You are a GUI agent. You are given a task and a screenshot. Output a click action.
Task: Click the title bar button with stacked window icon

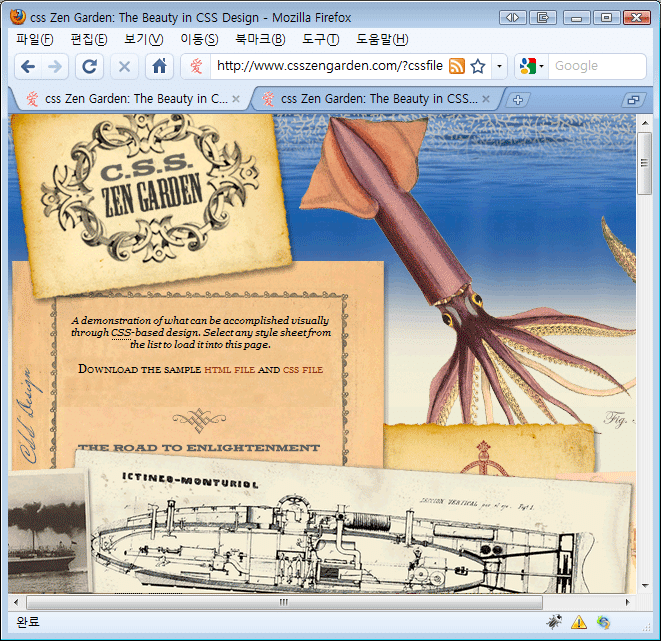543,18
